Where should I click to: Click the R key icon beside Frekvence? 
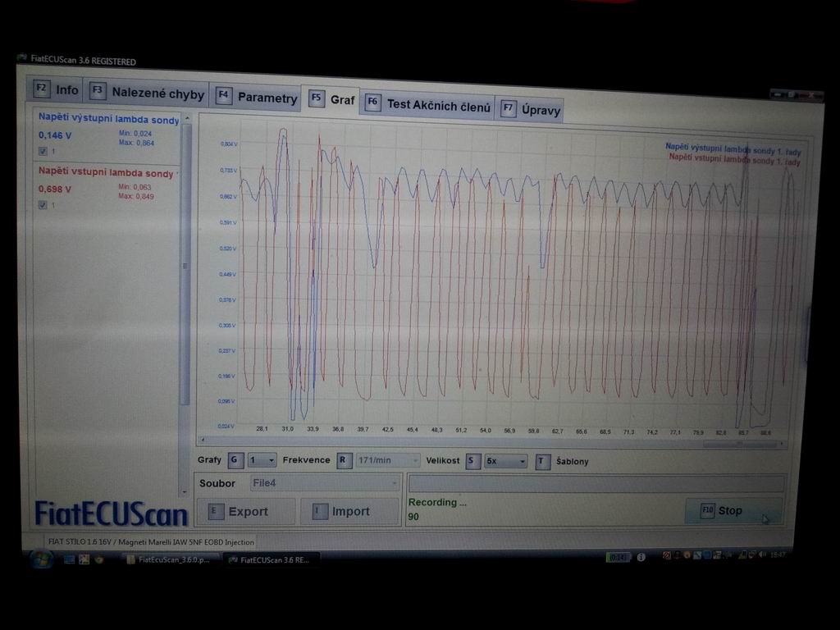[x=345, y=460]
